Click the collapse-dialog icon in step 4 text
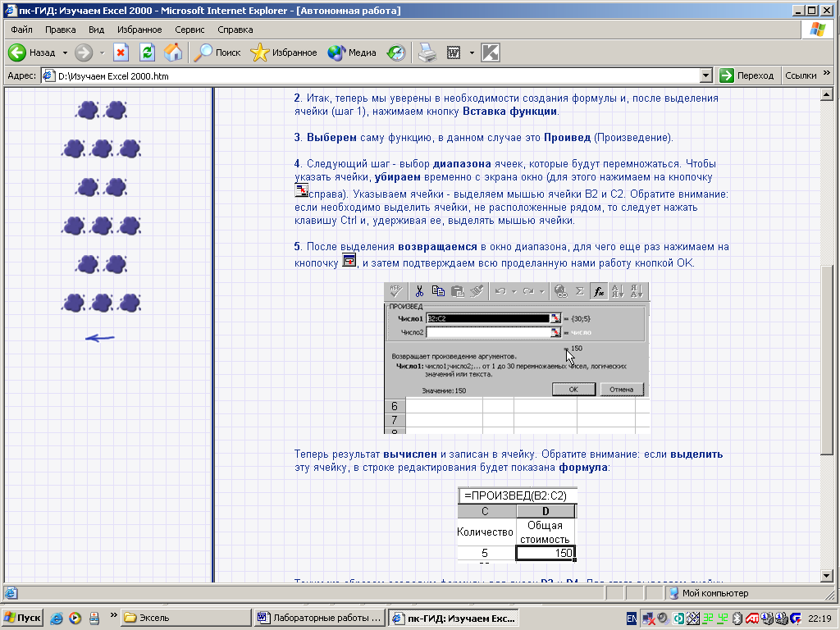840x630 pixels. (302, 190)
